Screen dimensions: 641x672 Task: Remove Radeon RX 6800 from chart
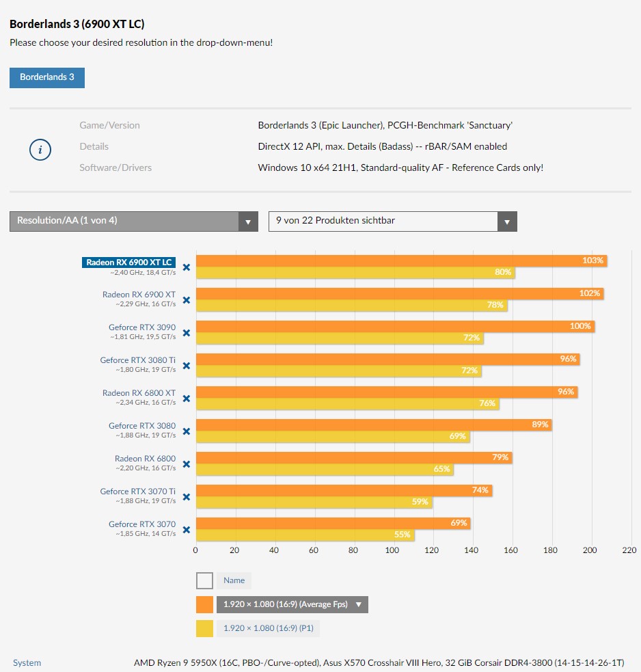pos(186,464)
